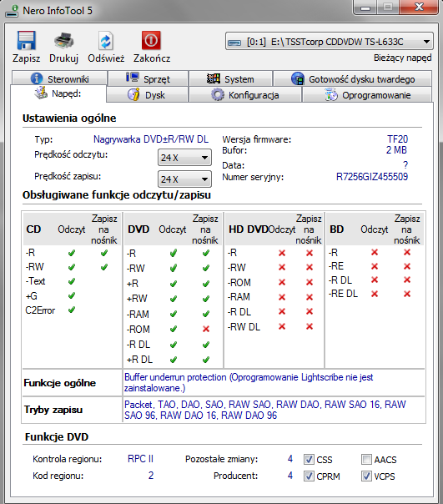Click CD C2Error read checkmark
Image resolution: width=443 pixels, height=504 pixels.
tap(72, 310)
